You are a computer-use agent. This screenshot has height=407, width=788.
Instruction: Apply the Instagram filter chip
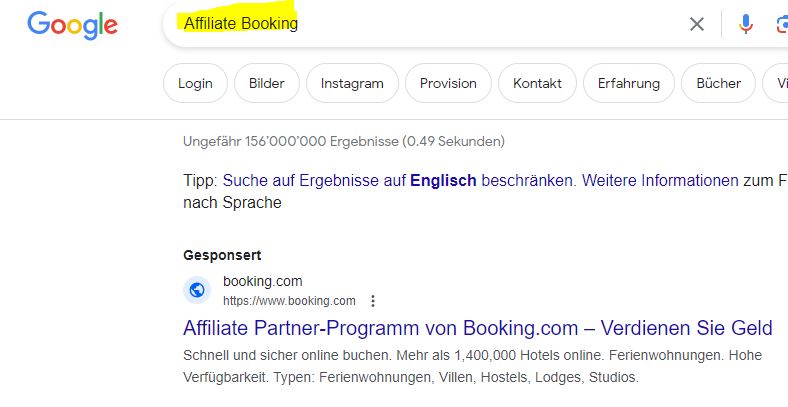352,83
